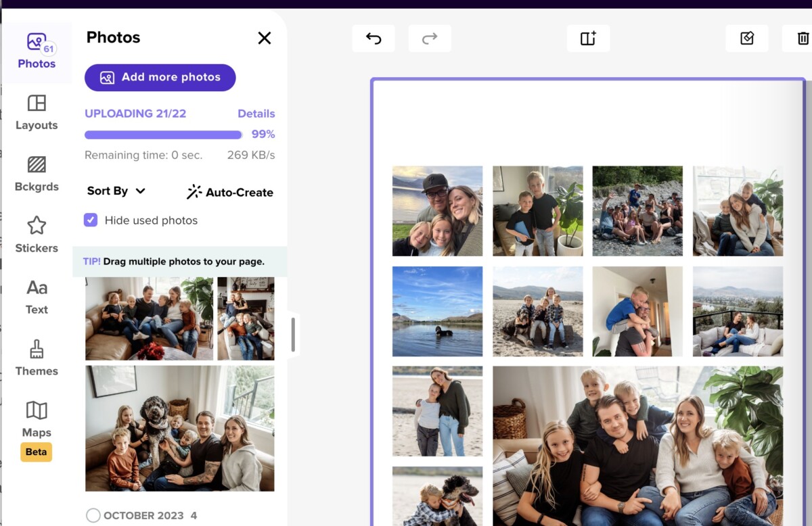Click the Redo icon

pos(429,38)
